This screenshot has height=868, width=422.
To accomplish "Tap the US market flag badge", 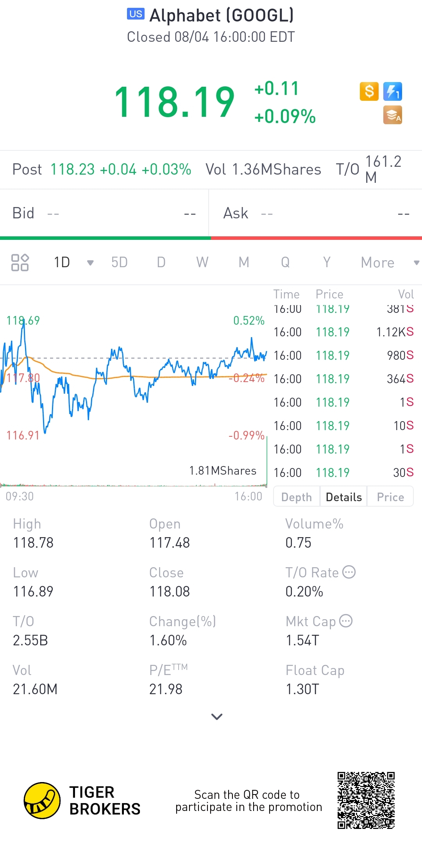I will click(136, 14).
